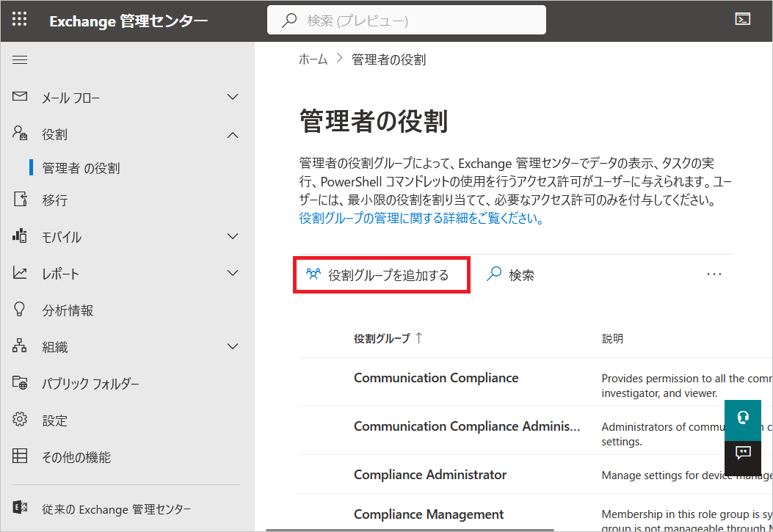
Task: Click the メール フロー envelope icon
Action: pyautogui.click(x=20, y=97)
